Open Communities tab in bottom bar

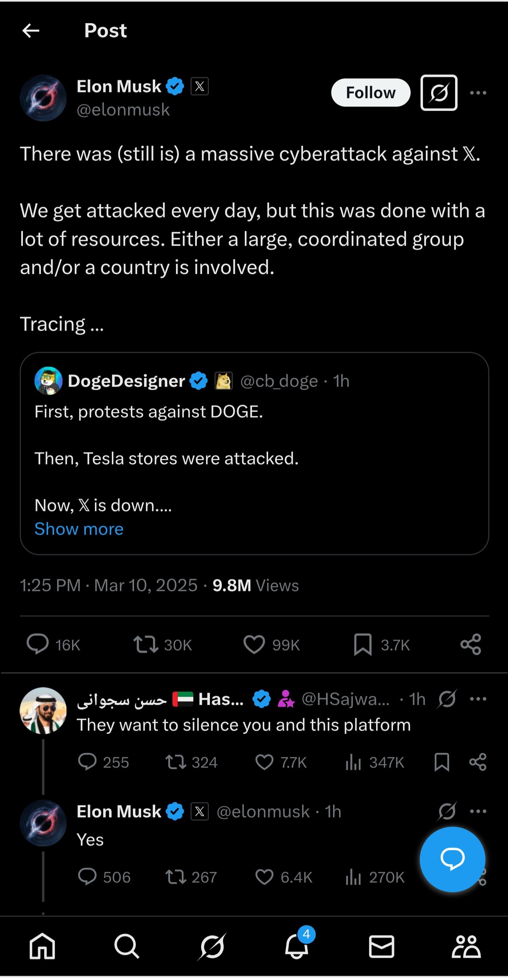click(466, 946)
